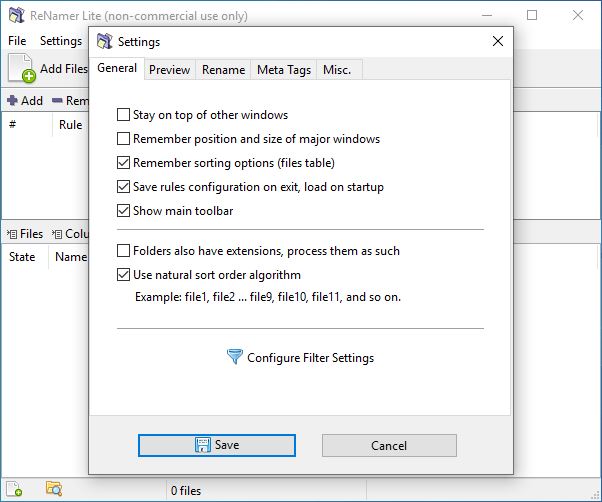Close the Settings dialog

(x=498, y=41)
